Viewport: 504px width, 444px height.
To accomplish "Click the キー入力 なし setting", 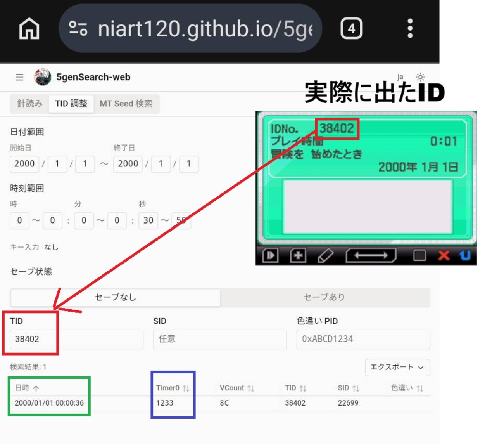I will pos(34,247).
